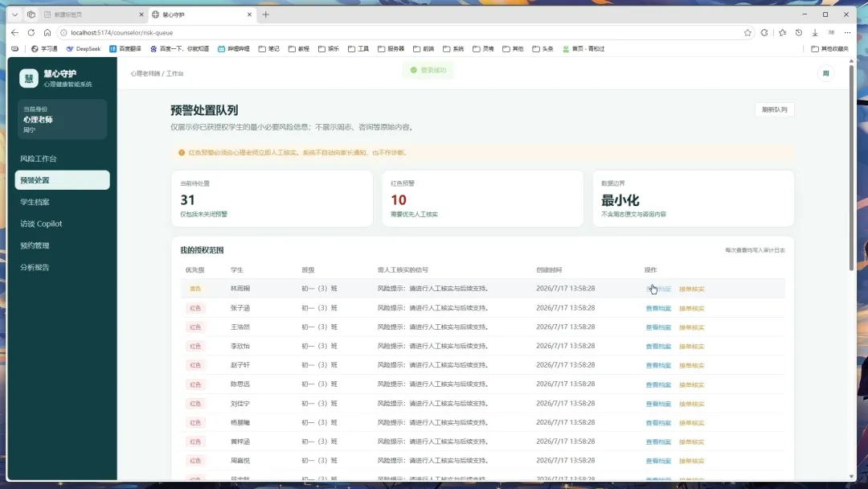Click student name 王浩然
The width and height of the screenshot is (868, 489).
click(240, 327)
